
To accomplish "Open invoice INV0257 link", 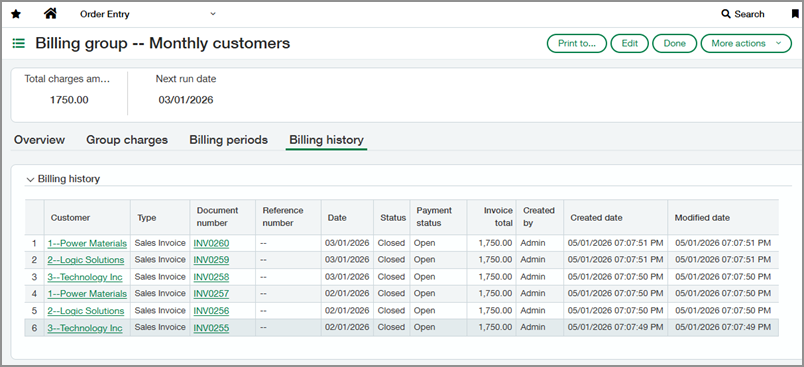I will [211, 294].
